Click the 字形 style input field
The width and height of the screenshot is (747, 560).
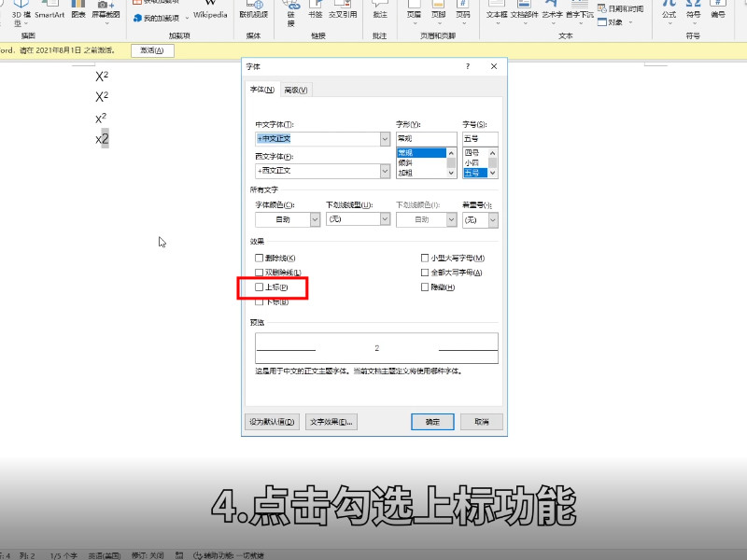427,138
